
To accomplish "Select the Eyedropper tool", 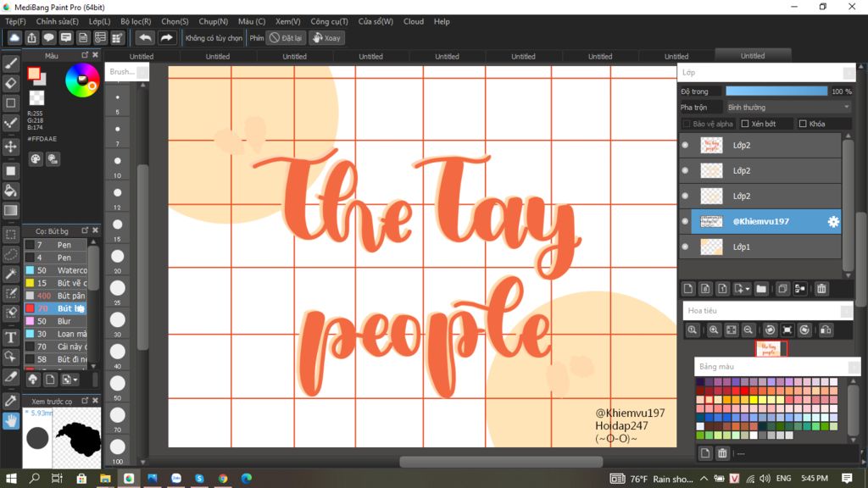I will (10, 401).
